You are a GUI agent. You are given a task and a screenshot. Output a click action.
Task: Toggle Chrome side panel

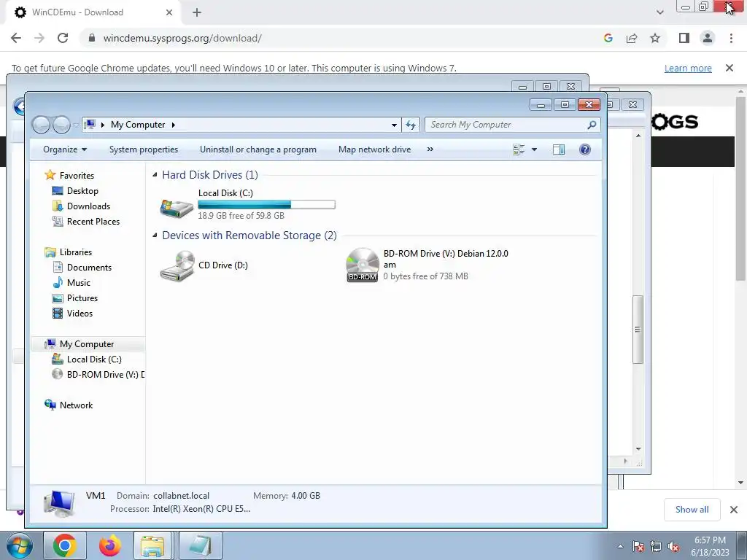684,38
